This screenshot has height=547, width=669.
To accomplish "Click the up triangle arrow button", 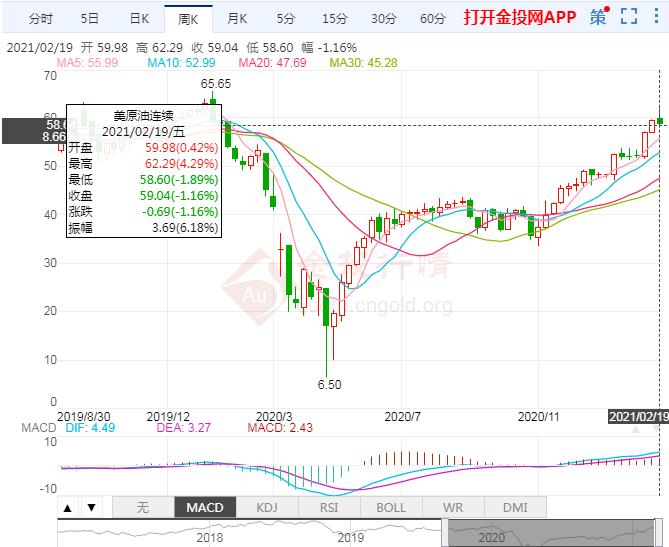I will point(68,507).
